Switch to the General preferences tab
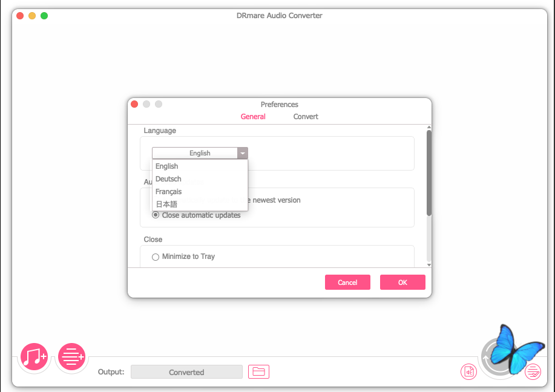Screen dimensions: 555x392 click(x=253, y=116)
